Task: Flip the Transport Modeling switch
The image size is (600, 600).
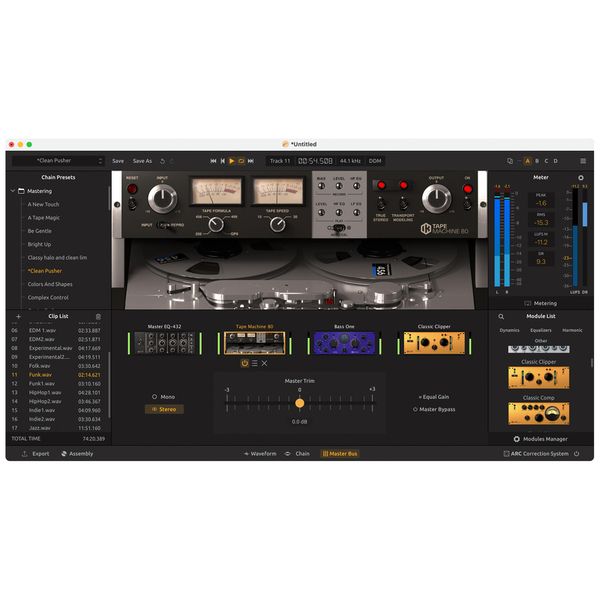Action: coord(403,204)
